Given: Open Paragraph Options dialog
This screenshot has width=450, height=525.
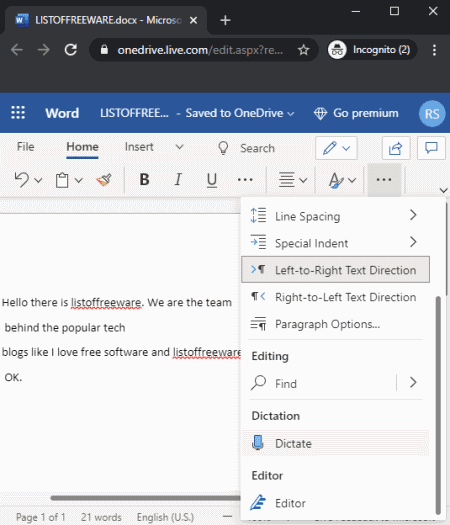Looking at the screenshot, I should click(x=335, y=324).
